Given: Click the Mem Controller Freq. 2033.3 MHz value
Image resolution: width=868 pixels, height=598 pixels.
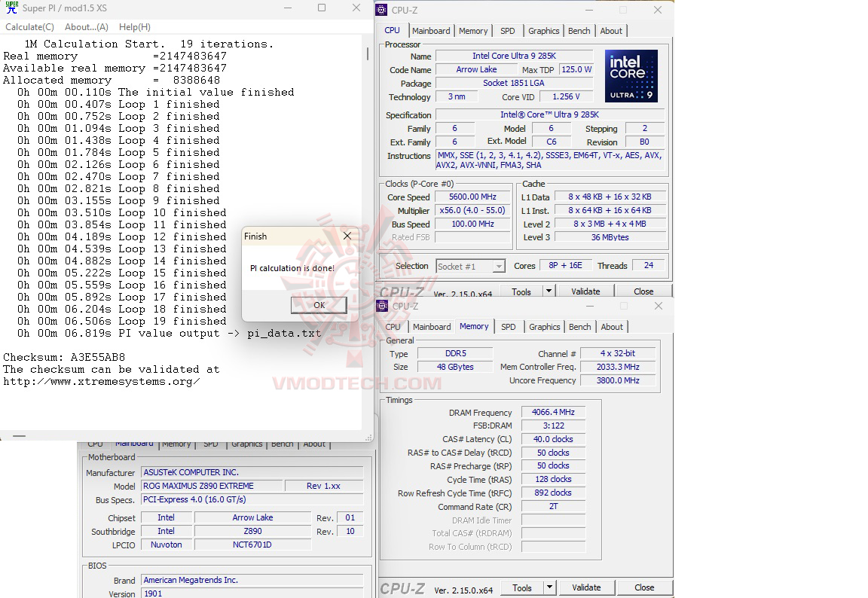Looking at the screenshot, I should [x=618, y=367].
